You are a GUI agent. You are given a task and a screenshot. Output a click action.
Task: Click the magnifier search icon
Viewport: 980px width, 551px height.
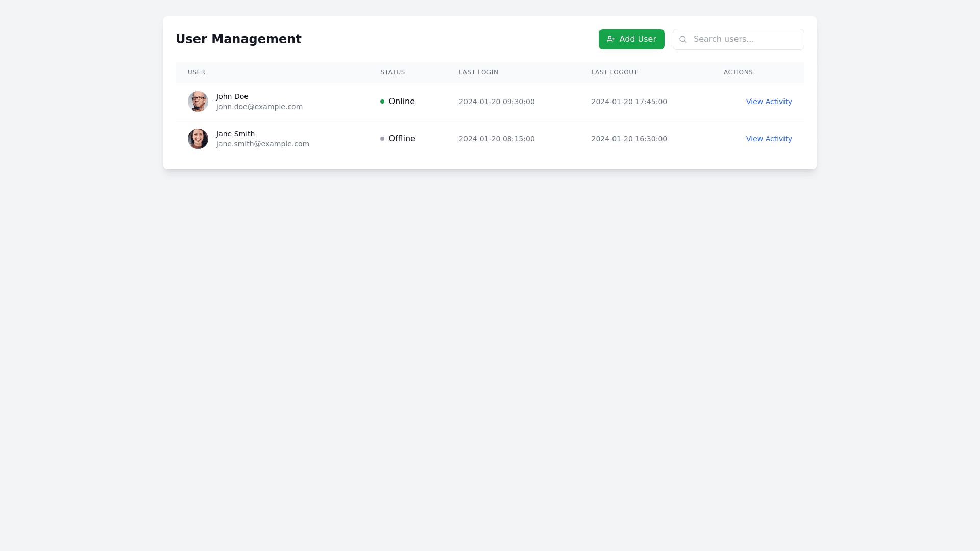point(683,39)
